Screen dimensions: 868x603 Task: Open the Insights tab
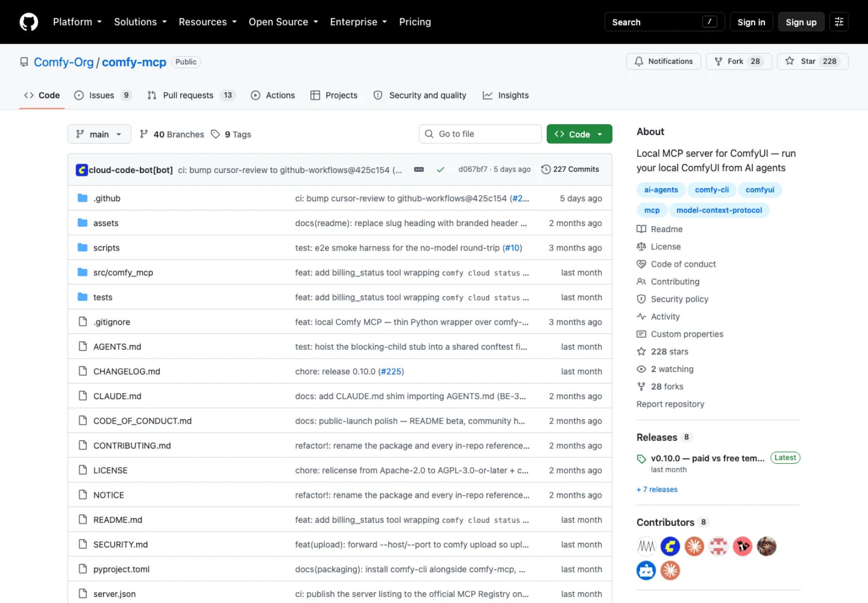pyautogui.click(x=506, y=95)
